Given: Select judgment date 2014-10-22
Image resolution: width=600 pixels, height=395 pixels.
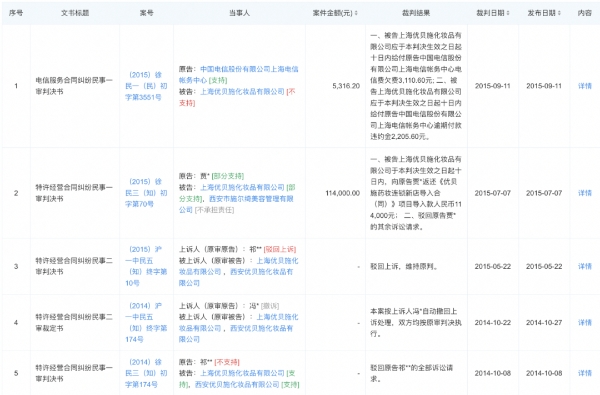Looking at the screenshot, I should 493,322.
